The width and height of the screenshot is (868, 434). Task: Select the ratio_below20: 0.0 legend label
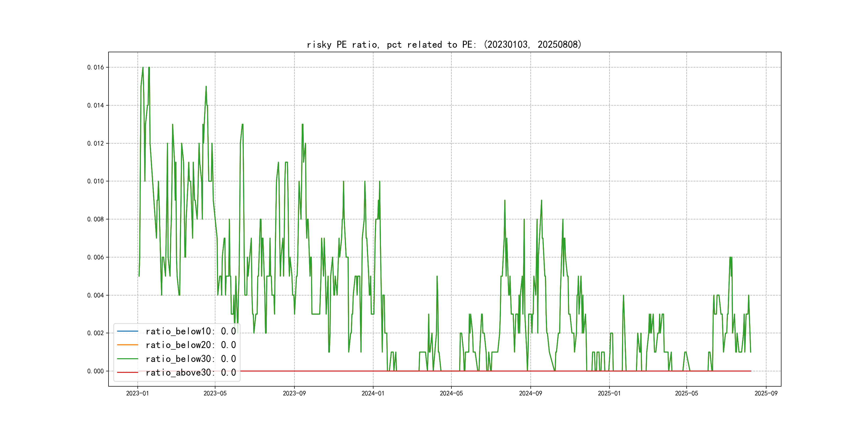point(190,345)
